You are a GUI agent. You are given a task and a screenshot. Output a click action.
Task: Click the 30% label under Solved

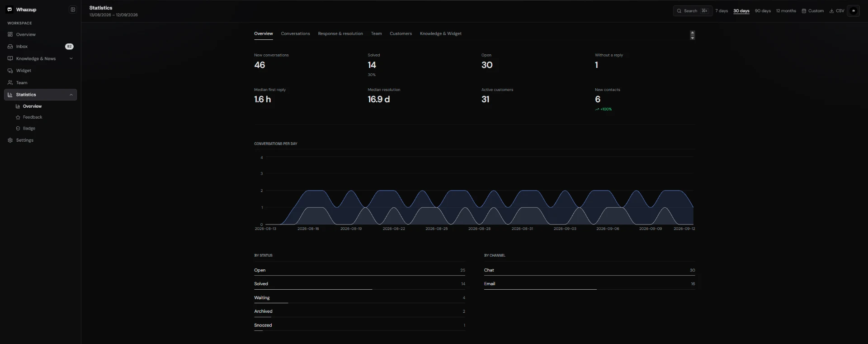372,75
